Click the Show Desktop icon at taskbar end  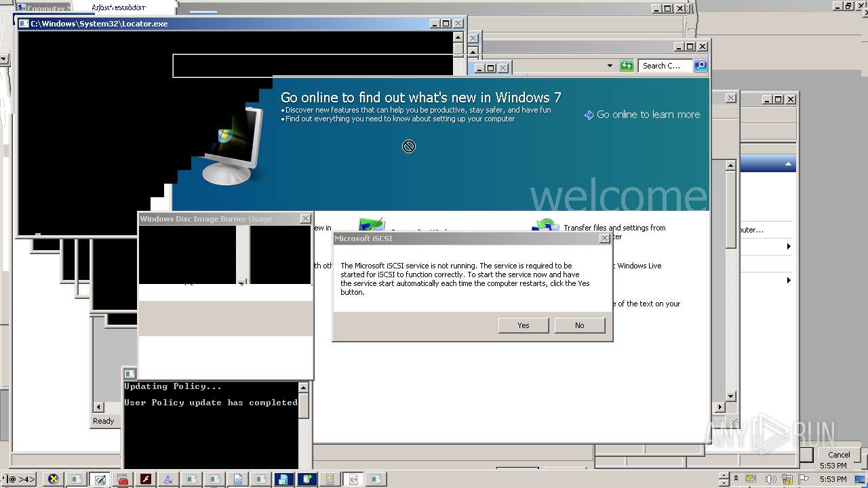pos(861,479)
